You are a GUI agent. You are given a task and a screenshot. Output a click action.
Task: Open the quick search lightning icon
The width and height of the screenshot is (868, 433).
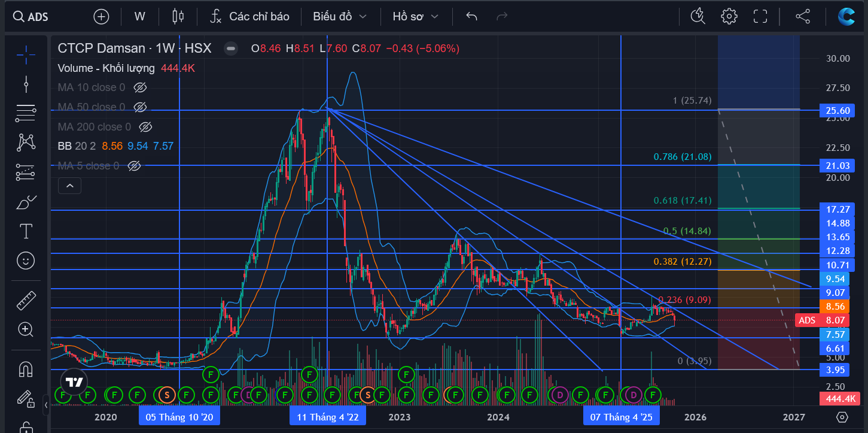point(698,16)
